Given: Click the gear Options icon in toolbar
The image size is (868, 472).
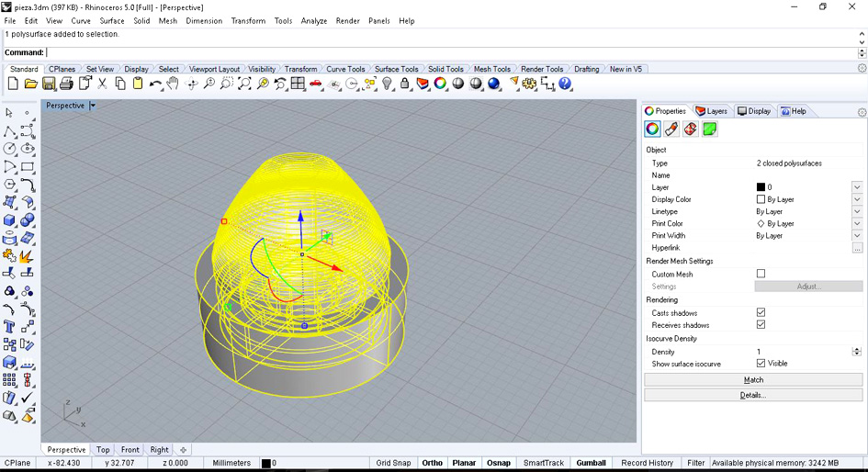Looking at the screenshot, I should (x=529, y=84).
